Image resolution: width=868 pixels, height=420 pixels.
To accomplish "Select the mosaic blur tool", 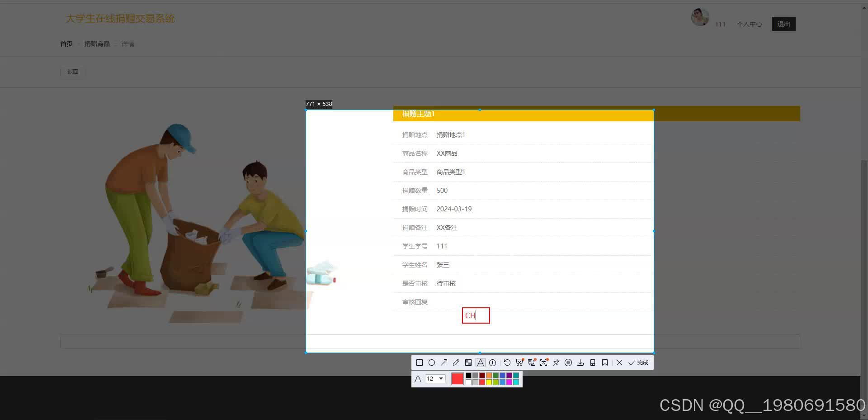I will [x=468, y=363].
